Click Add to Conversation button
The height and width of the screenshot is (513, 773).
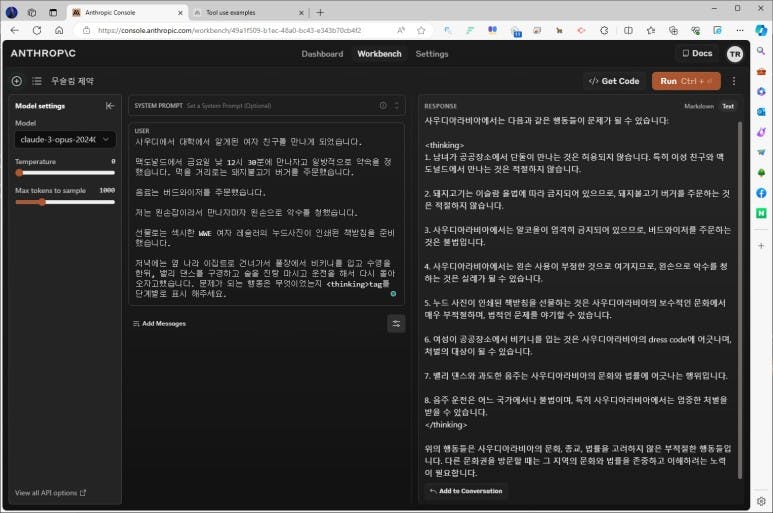coord(466,491)
